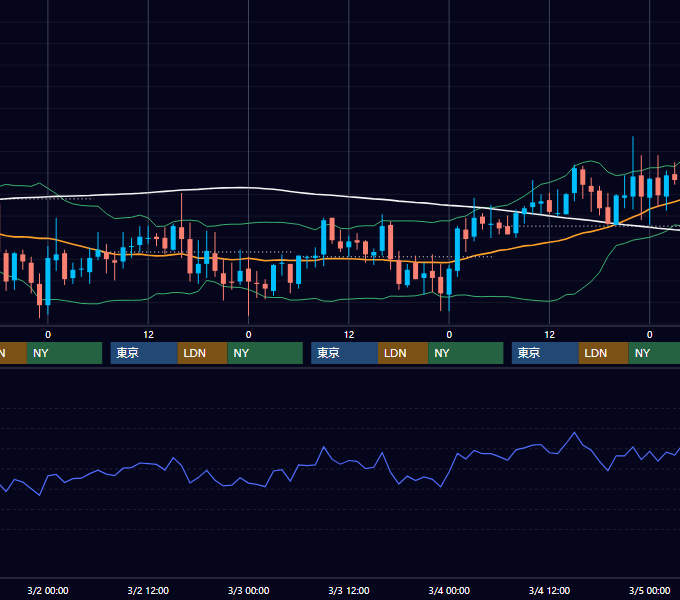This screenshot has height=600, width=680.
Task: Choose the NY session block spanning 3/5 00:00
Action: pos(654,353)
